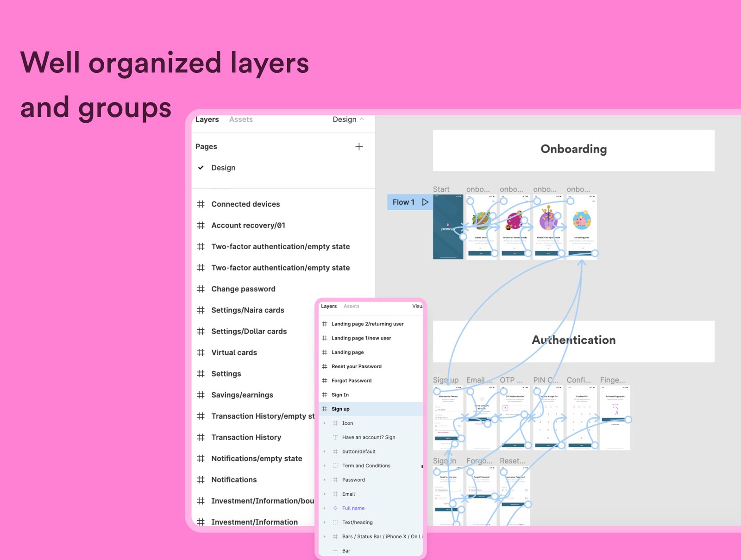Select the Forgot Password layer in the list
741x560 pixels.
click(352, 381)
